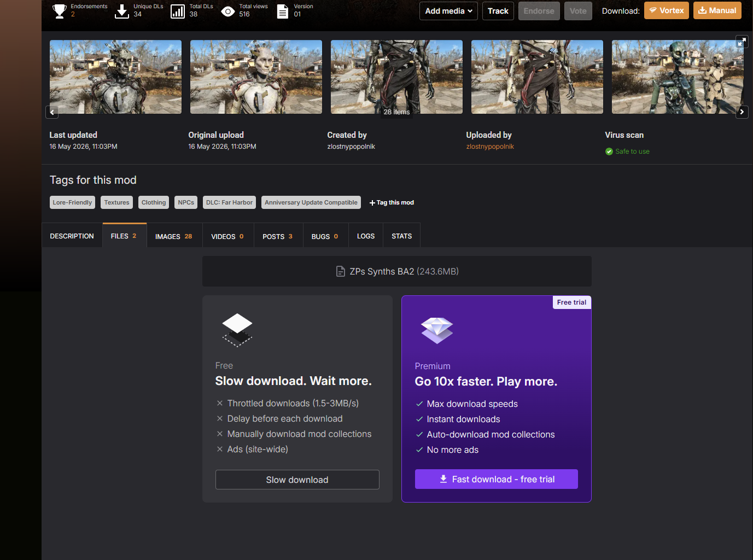This screenshot has height=560, width=753.
Task: Go to previous gallery images arrow
Action: tap(52, 112)
